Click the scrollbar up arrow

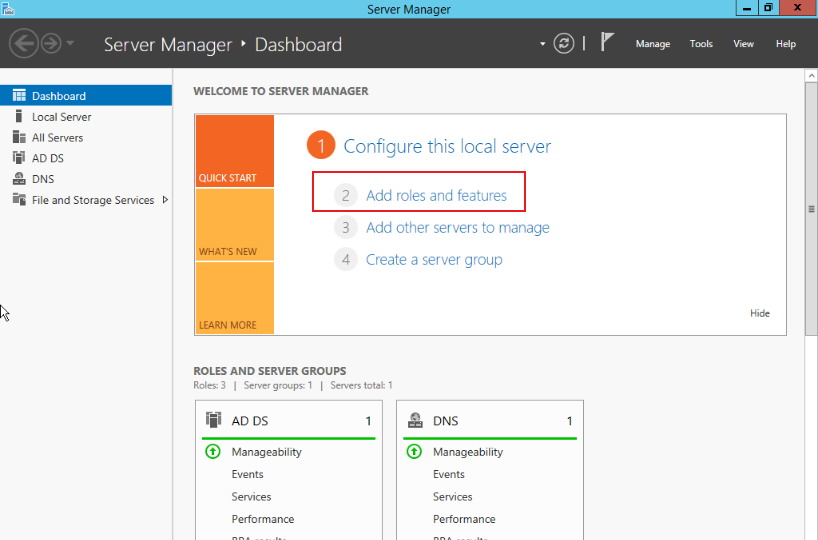[x=811, y=76]
